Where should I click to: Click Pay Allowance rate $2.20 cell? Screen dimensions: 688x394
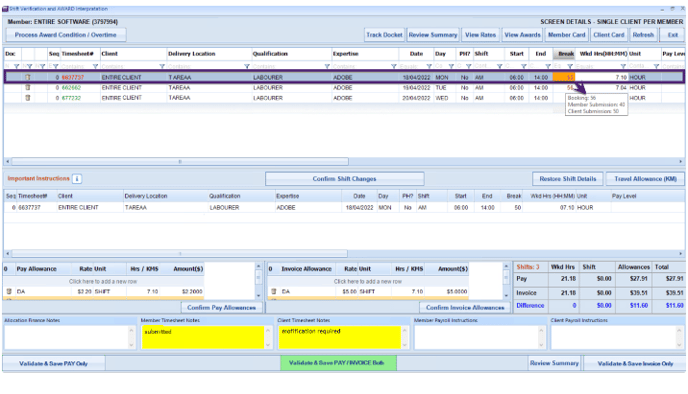coord(85,291)
